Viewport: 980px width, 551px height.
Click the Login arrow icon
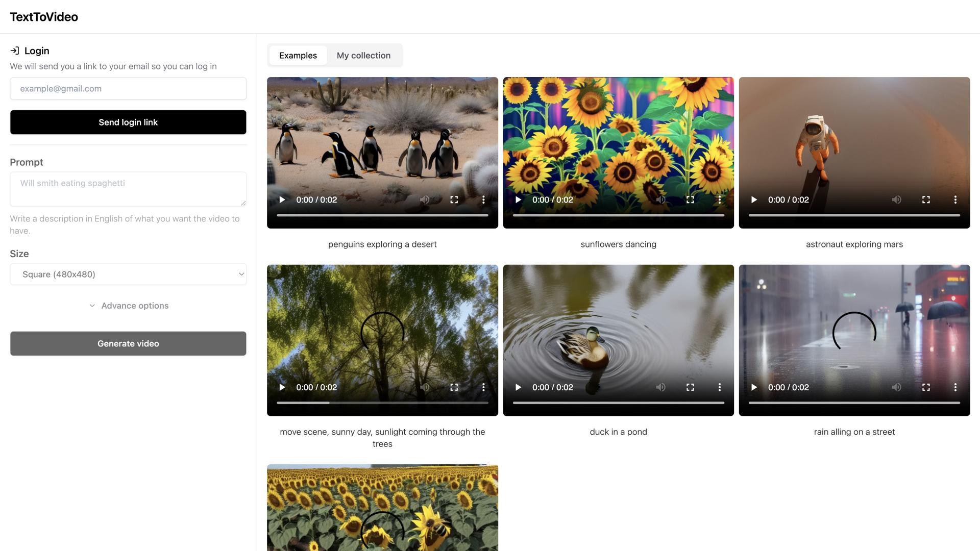(x=15, y=51)
